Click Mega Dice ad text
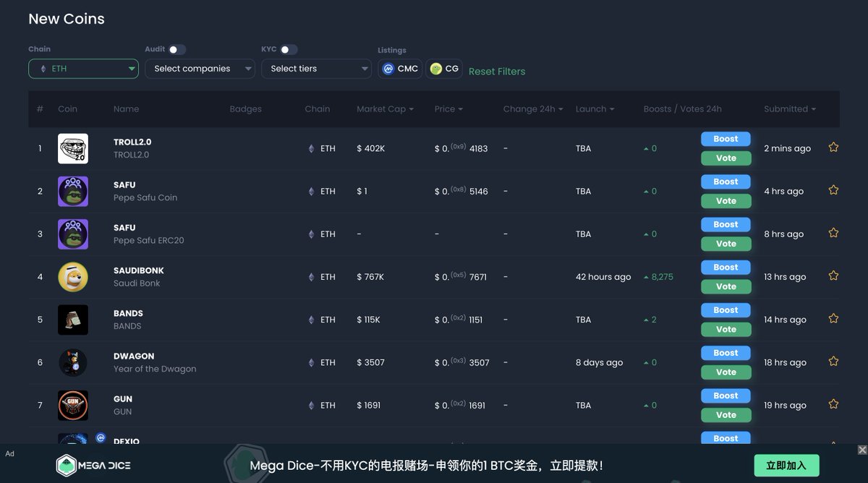The image size is (868, 483). (426, 466)
